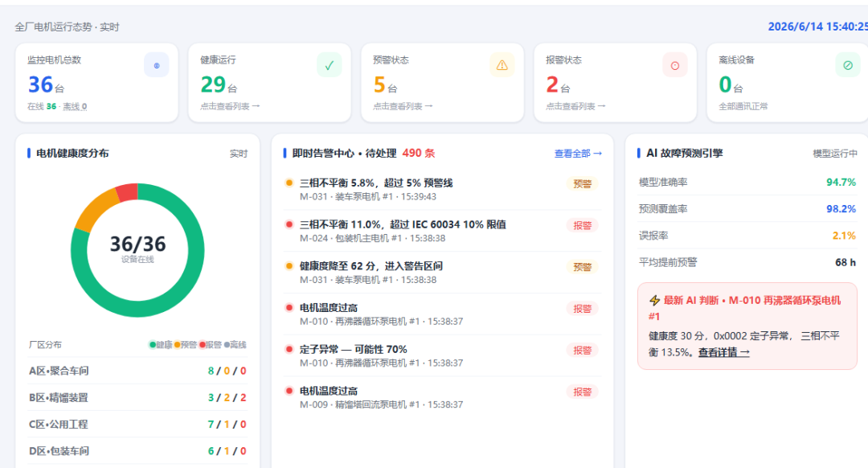Click the 模型准确率 94.7% value
Viewport: 868px width, 468px height.
tap(841, 183)
